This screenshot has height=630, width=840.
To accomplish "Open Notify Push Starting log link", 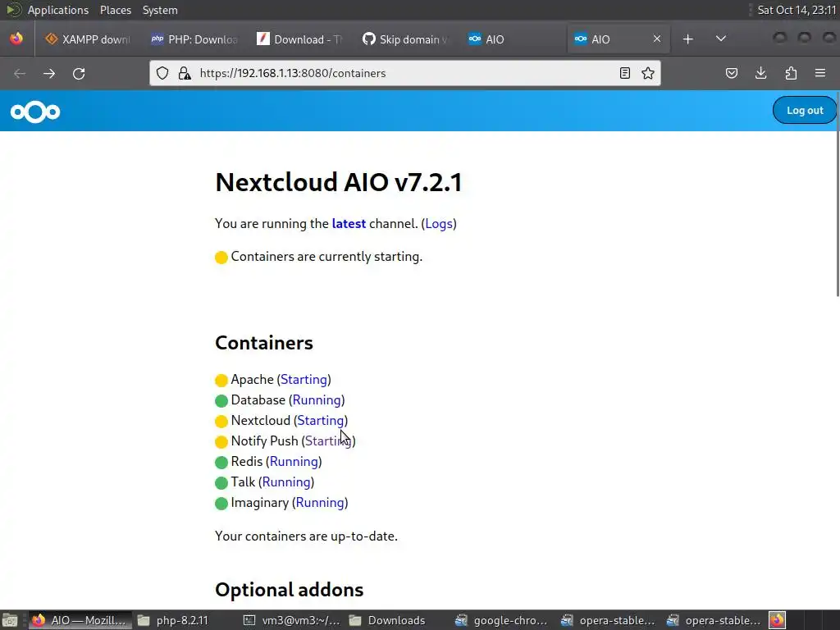I will point(328,441).
